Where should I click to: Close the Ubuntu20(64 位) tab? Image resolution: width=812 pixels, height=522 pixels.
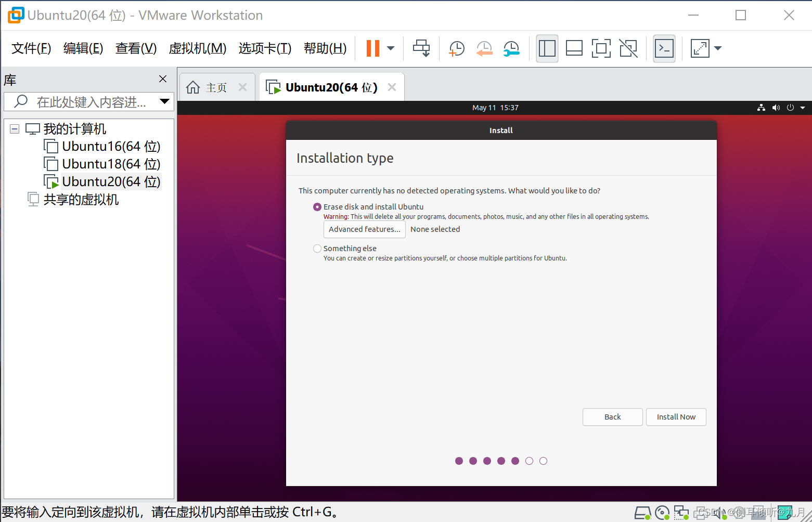tap(392, 87)
